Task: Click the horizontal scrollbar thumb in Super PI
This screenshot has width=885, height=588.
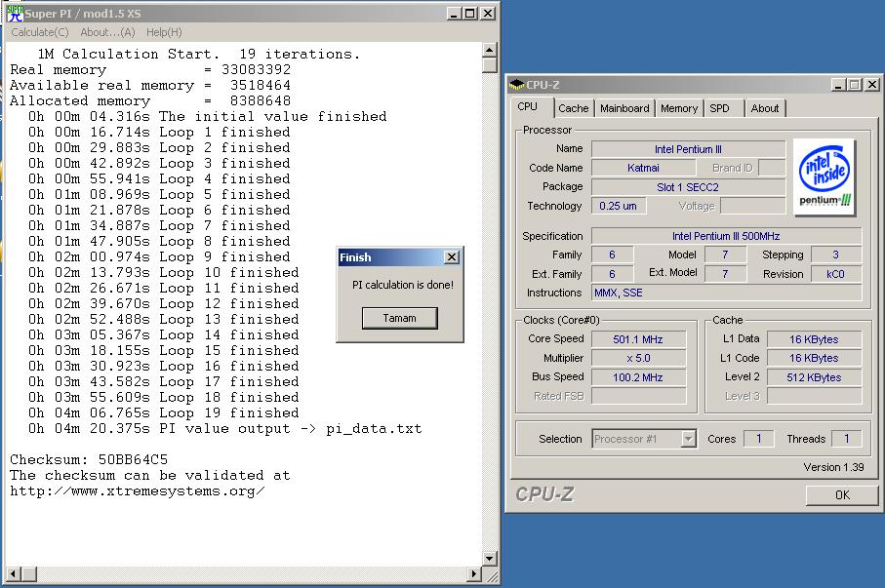Action: pyautogui.click(x=29, y=574)
